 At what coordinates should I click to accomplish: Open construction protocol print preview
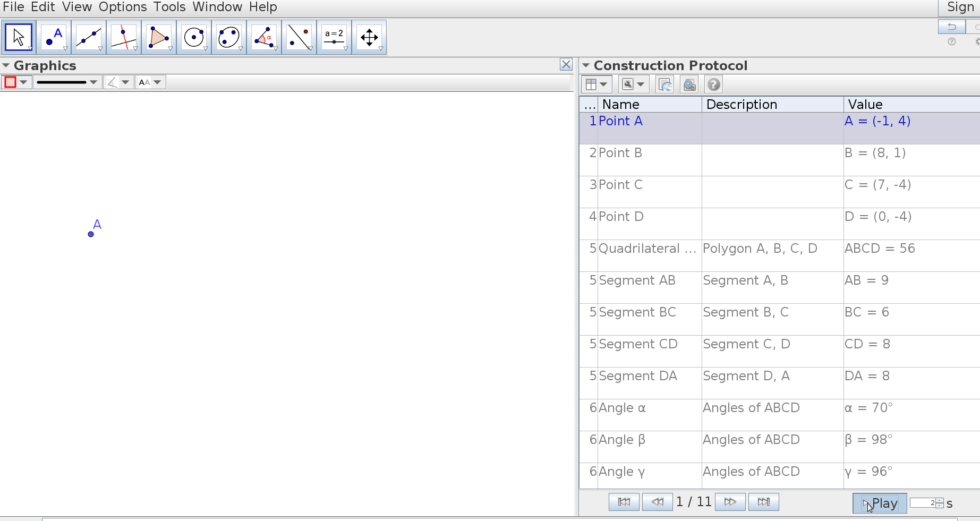pyautogui.click(x=689, y=84)
